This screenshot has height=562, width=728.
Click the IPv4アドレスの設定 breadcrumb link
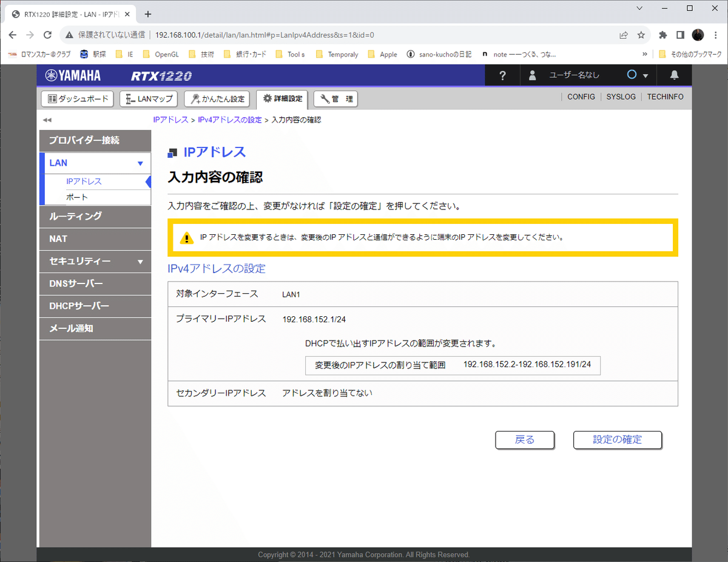point(230,120)
